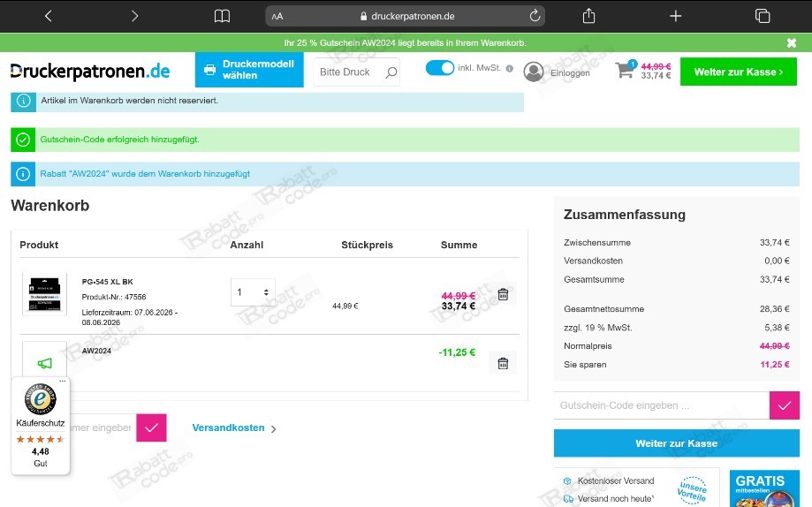
Task: Expand the Versandkosten link
Action: coord(234,428)
